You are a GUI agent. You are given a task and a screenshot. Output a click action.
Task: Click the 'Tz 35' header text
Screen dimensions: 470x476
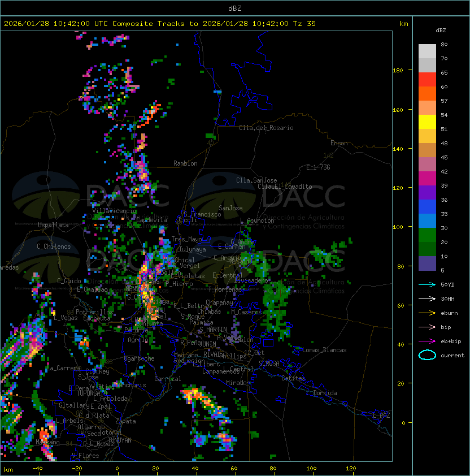[x=304, y=24]
